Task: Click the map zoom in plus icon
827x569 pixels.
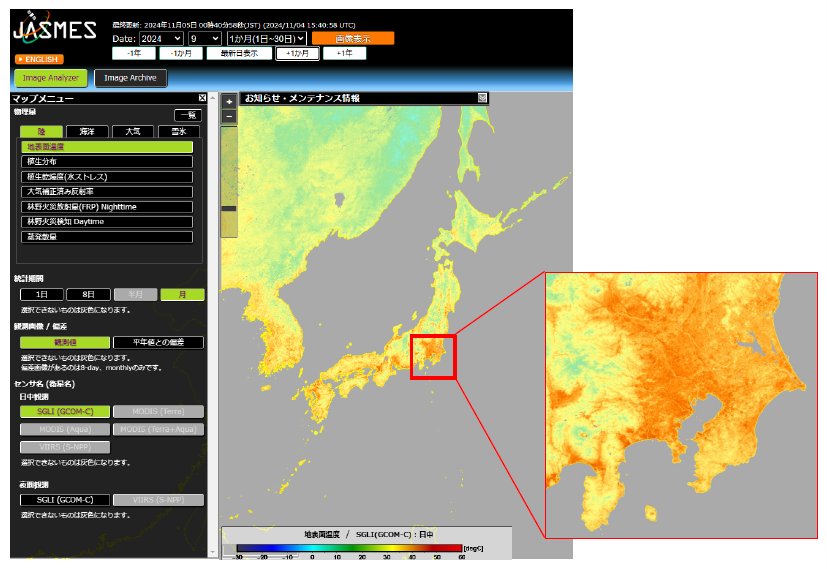Action: (229, 101)
